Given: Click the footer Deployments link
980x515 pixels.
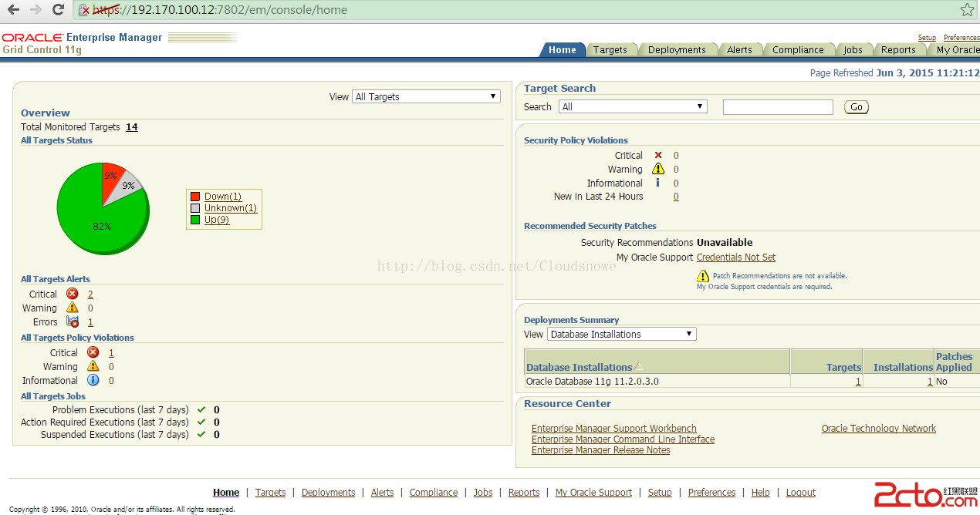Looking at the screenshot, I should 328,492.
